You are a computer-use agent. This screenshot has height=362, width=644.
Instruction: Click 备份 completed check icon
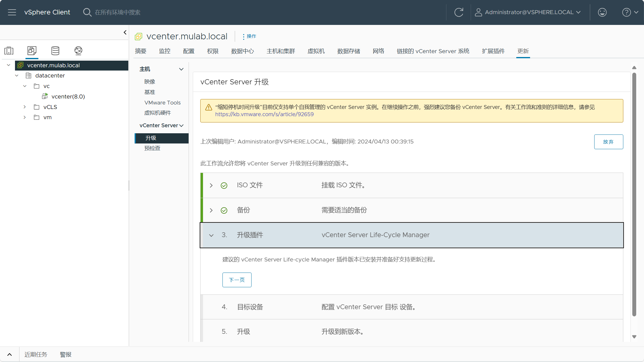click(x=224, y=210)
